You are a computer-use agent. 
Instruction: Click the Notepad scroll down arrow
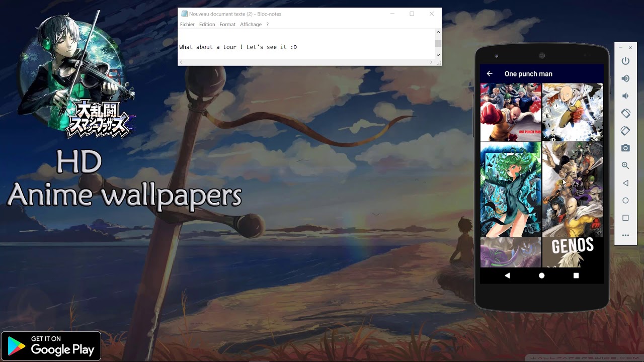[438, 55]
